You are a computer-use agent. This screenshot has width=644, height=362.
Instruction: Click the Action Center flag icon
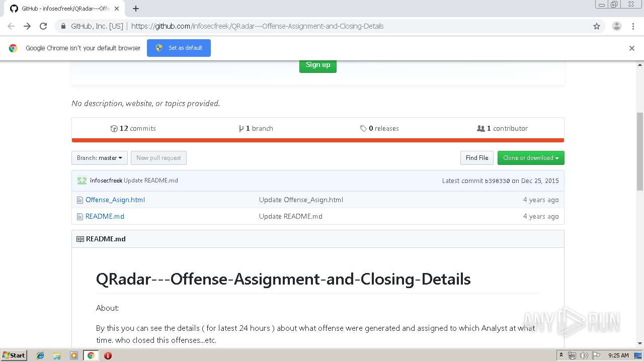pos(596,355)
